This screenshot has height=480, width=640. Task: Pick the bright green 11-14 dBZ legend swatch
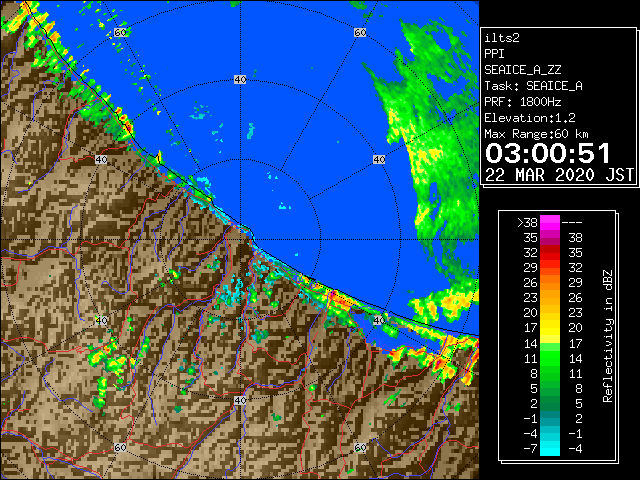550,358
